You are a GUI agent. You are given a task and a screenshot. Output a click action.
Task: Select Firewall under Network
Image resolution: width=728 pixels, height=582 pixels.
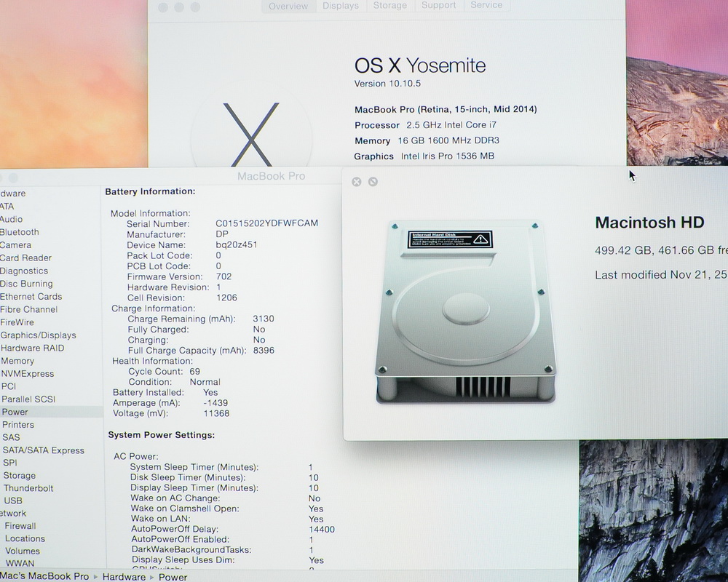20,526
